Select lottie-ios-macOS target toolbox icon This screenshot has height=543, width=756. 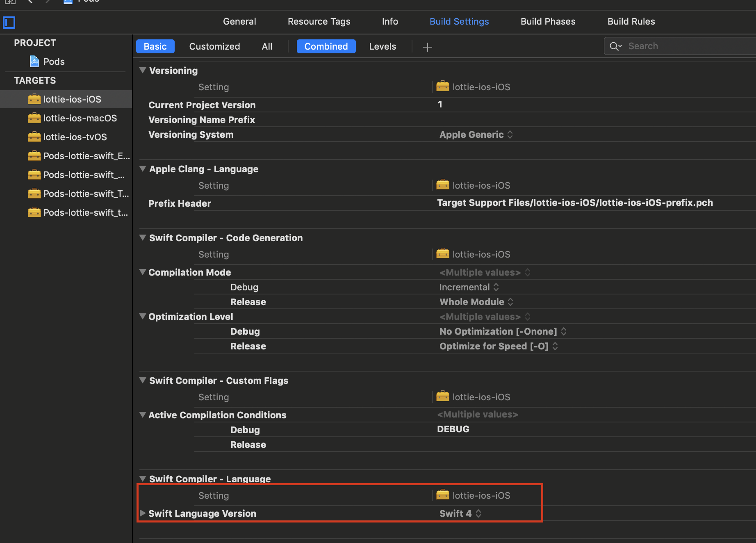(x=34, y=118)
